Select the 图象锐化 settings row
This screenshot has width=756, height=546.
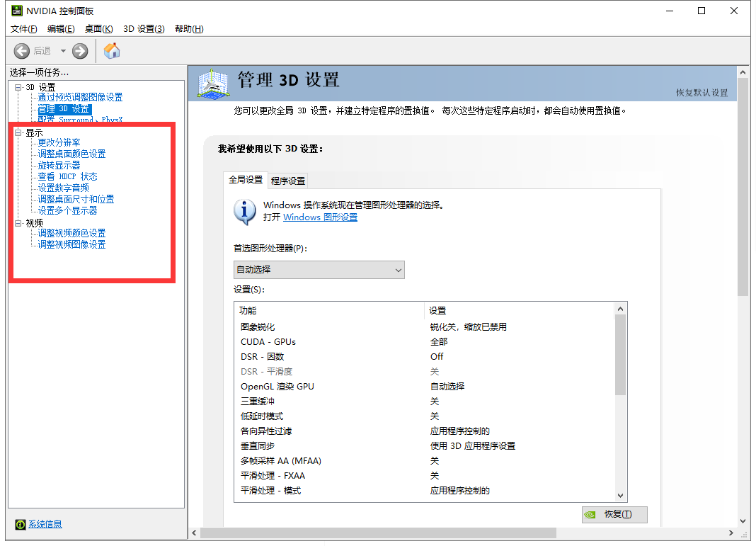point(424,327)
